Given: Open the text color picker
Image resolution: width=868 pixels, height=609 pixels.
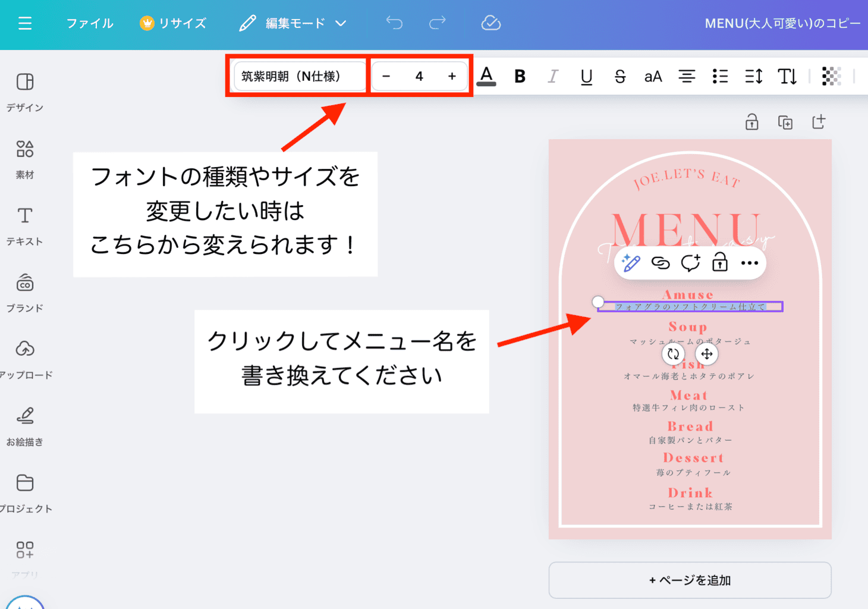Looking at the screenshot, I should coord(486,76).
